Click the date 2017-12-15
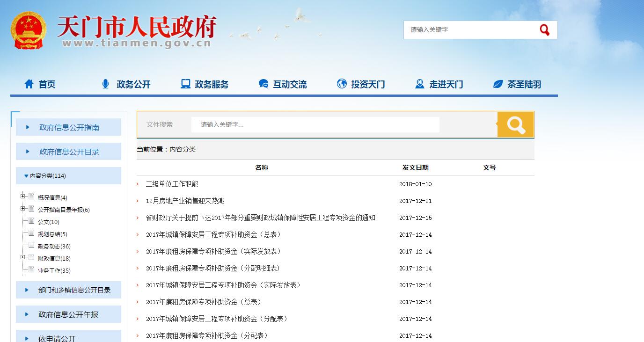Viewport: 644px width, 342px height. point(415,218)
